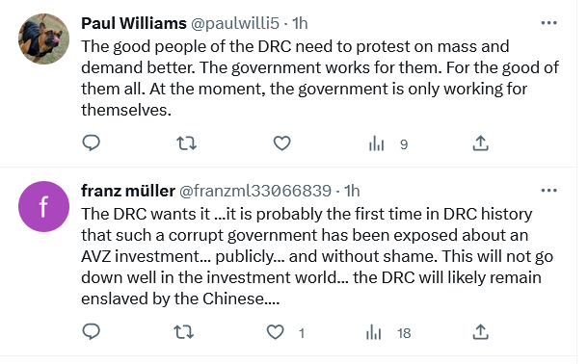The width and height of the screenshot is (588, 364).
Task: Open Paul Williams' tweet timestamp 1h
Action: (300, 23)
